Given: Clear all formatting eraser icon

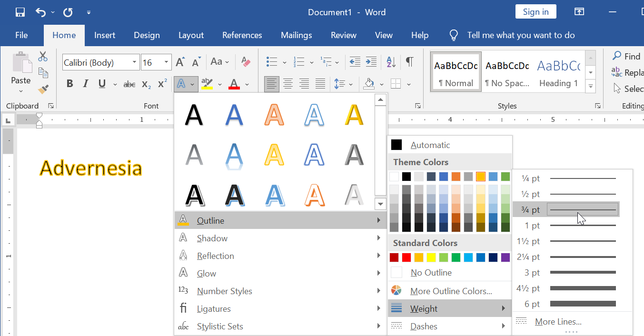Looking at the screenshot, I should coord(246,62).
